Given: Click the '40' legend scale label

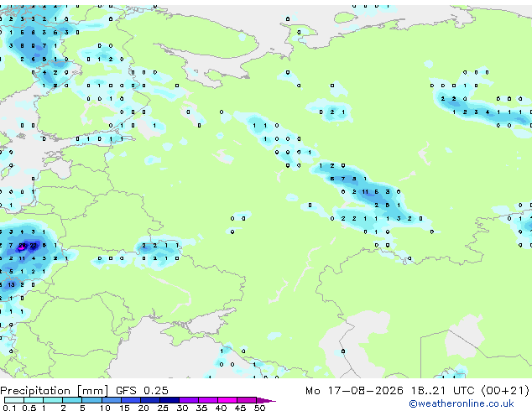Looking at the screenshot, I should (x=221, y=408).
